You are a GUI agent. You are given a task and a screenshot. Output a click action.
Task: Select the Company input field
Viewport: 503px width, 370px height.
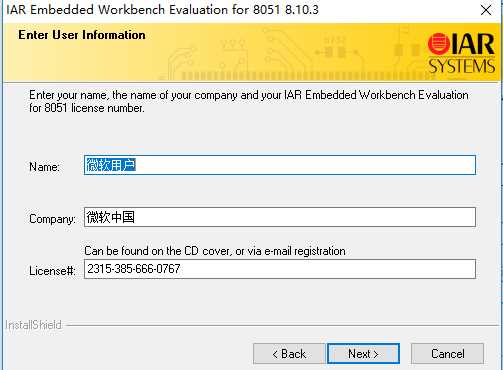[x=280, y=217]
